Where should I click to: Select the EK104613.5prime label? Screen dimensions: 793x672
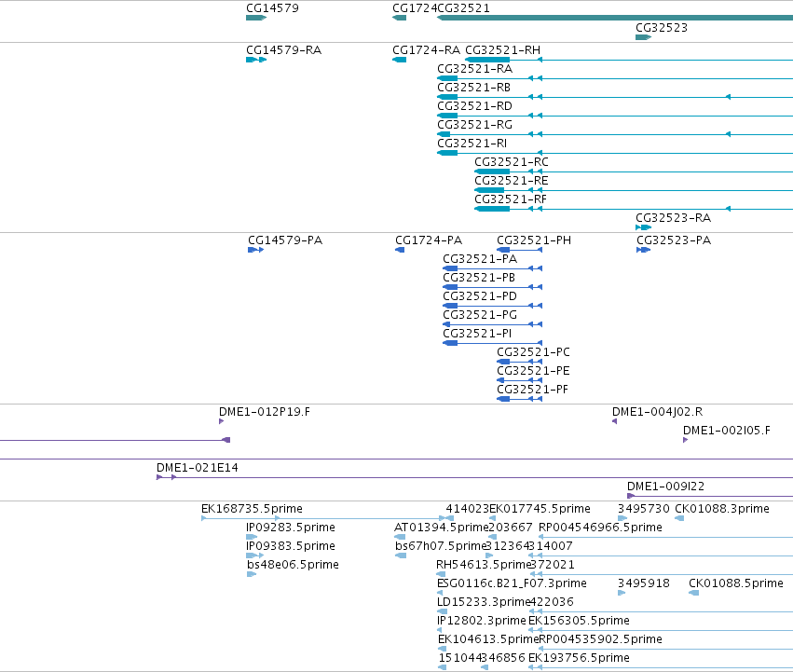tap(488, 639)
